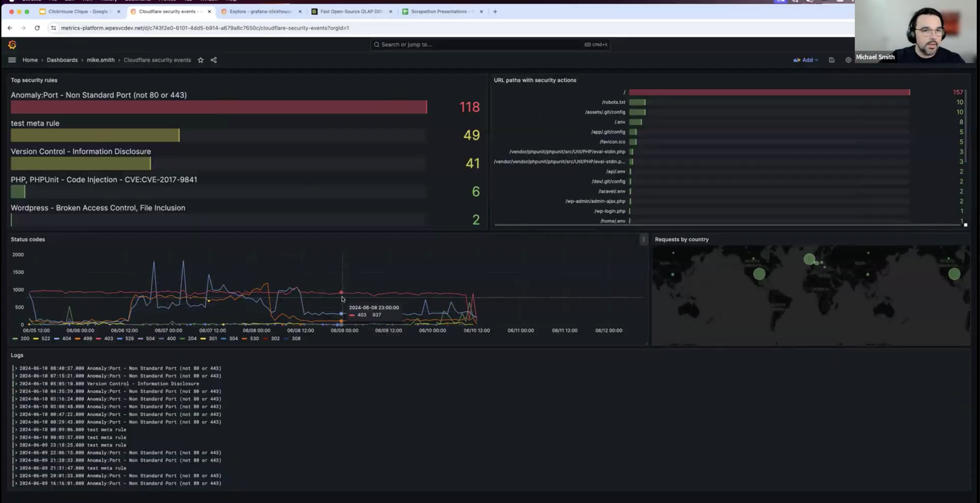Expand the 2024-06-10 08:40:37 log row
The image size is (980, 503).
pos(16,368)
